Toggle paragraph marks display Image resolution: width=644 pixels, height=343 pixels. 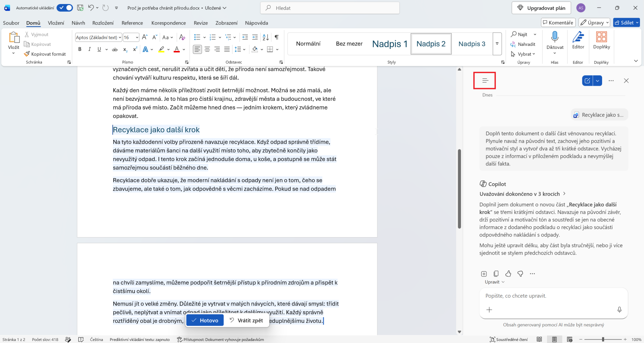pos(276,37)
